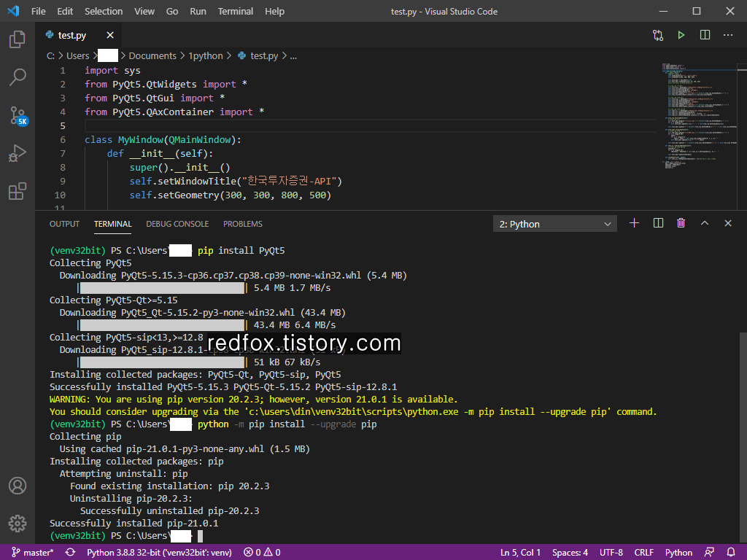Open notifications bell in status bar

pos(731,553)
